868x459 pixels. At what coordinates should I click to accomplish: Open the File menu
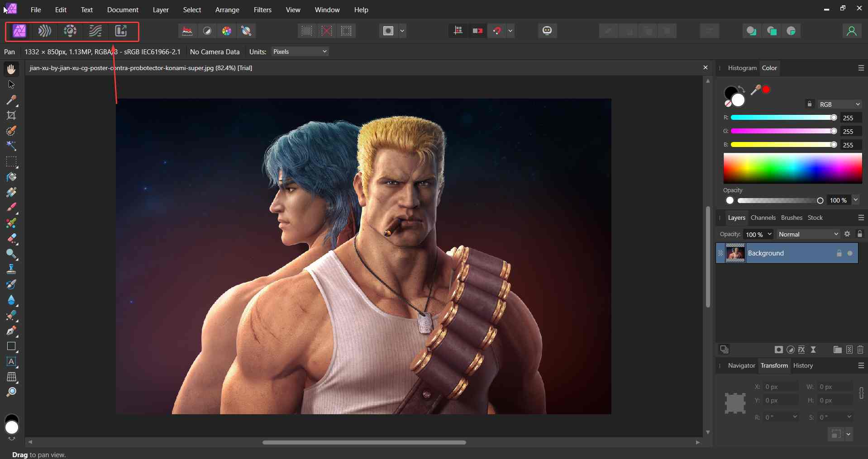point(36,9)
